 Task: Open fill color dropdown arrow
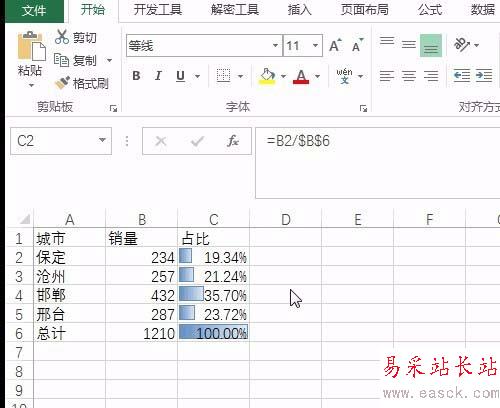(283, 76)
